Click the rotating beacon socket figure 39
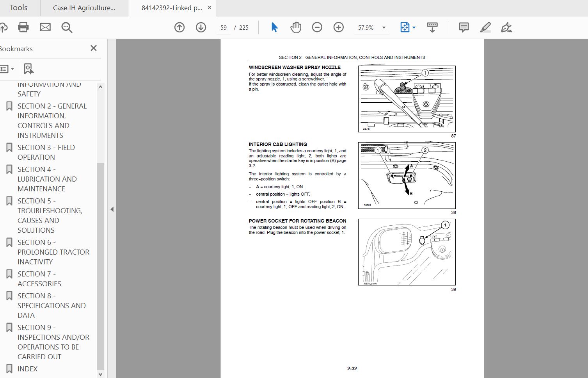Viewport: 588px width, 378px height. click(407, 252)
